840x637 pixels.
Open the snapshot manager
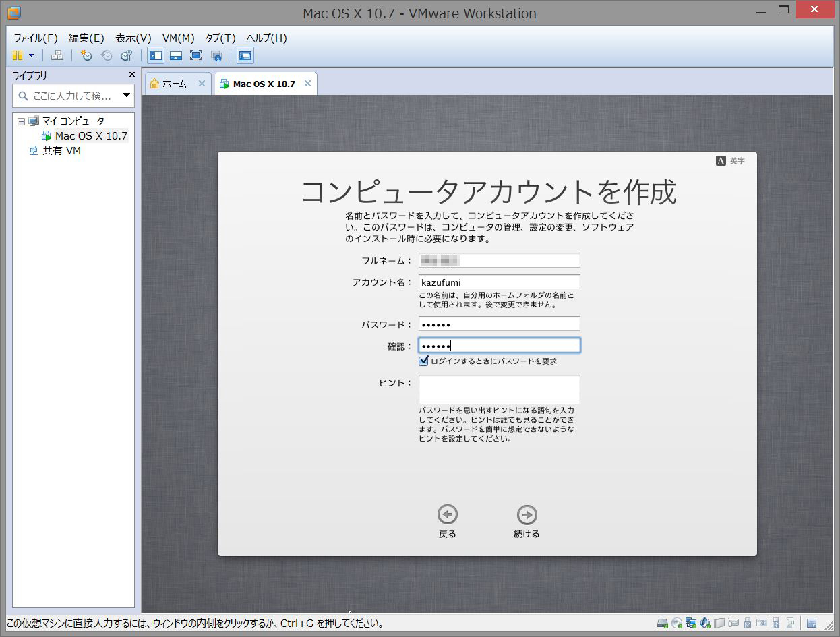[x=126, y=55]
